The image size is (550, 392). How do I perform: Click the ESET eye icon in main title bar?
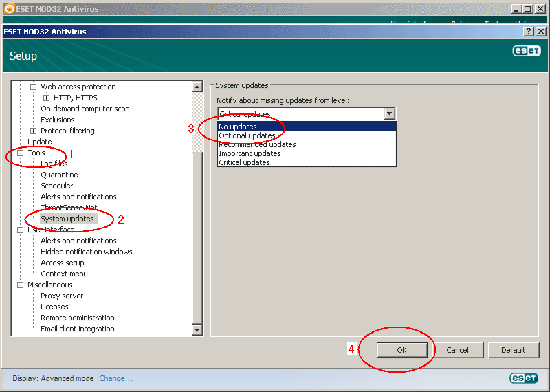[x=10, y=9]
